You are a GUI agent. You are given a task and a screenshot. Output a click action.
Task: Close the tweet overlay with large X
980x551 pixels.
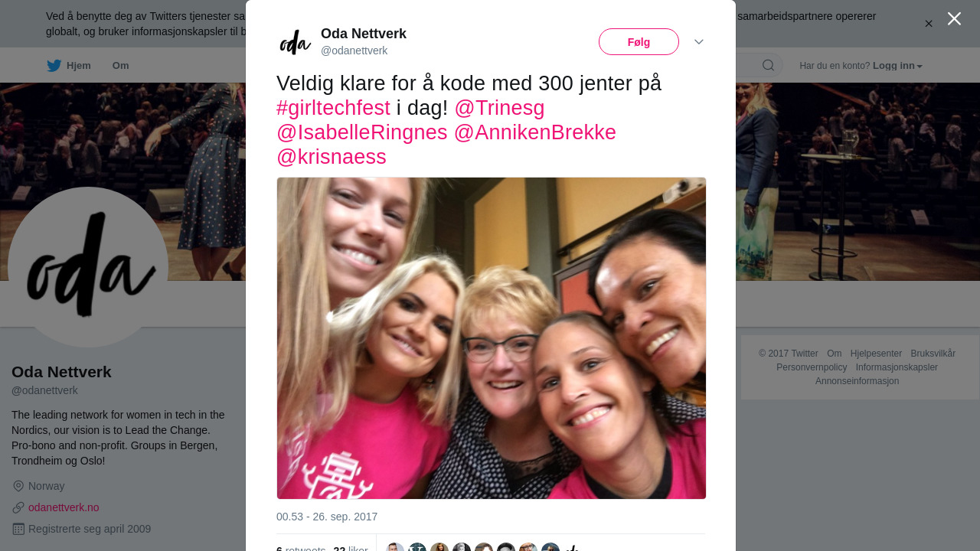coord(954,18)
